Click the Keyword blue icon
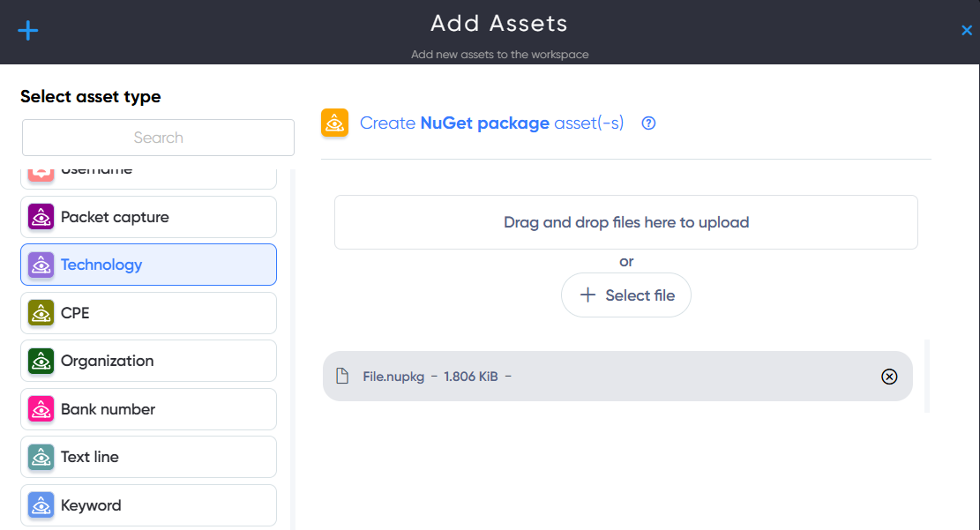The height and width of the screenshot is (530, 980). [41, 505]
